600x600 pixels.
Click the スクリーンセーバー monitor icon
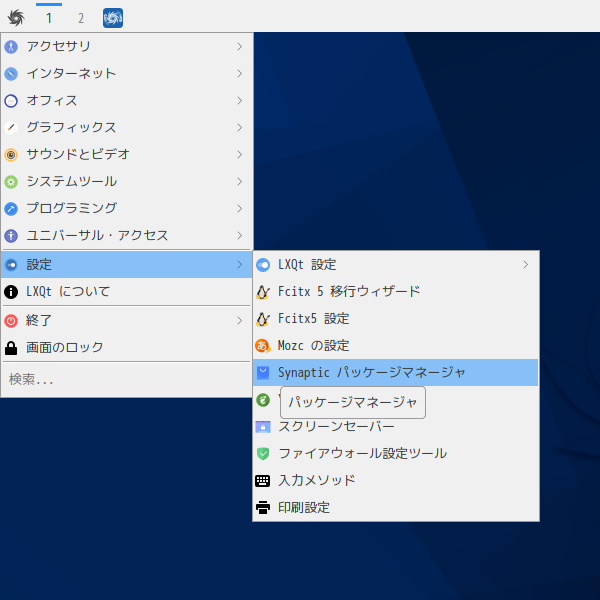(x=263, y=426)
